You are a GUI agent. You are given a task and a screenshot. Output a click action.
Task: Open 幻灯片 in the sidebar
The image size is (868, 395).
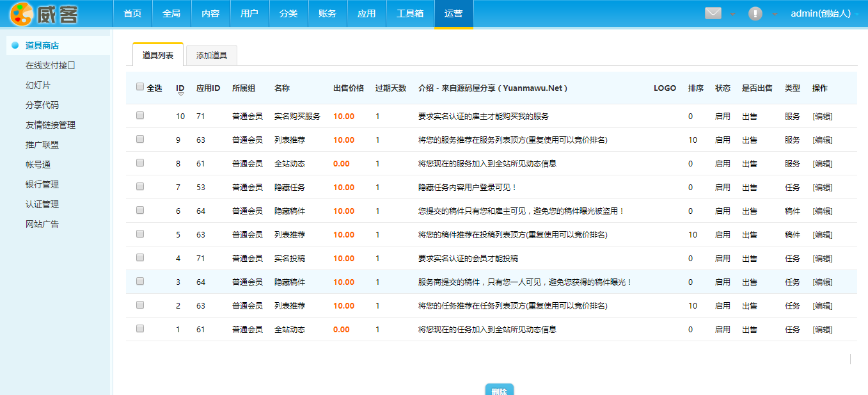point(38,85)
